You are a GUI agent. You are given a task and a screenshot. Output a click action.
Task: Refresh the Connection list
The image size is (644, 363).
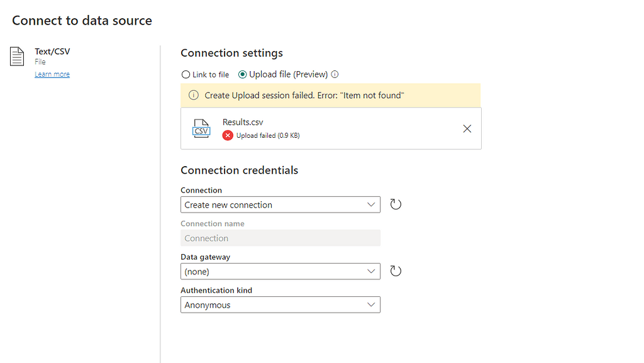(396, 204)
